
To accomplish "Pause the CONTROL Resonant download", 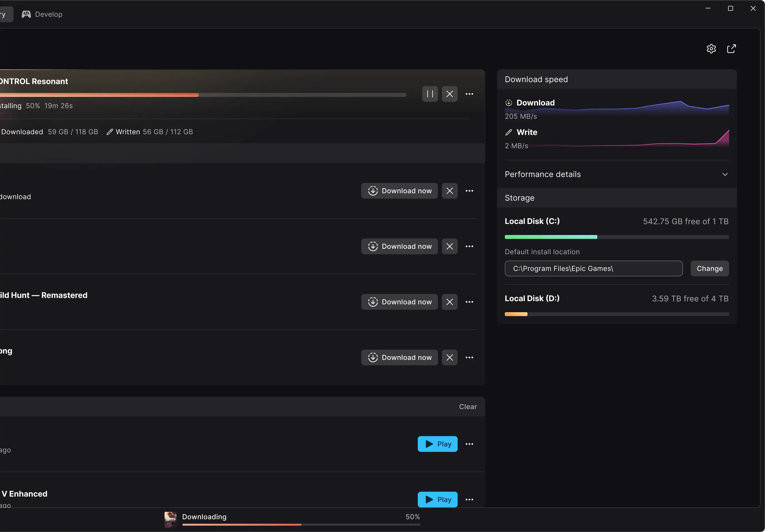I will 430,94.
